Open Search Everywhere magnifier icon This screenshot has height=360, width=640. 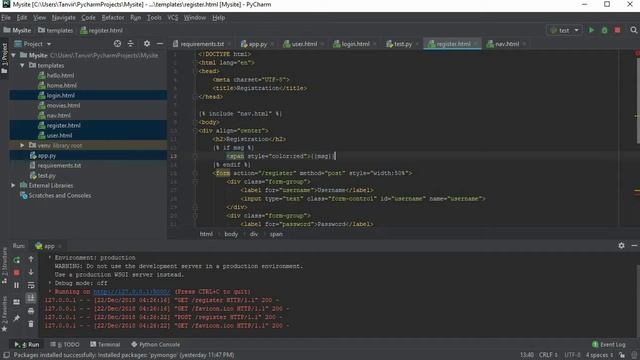[x=633, y=30]
